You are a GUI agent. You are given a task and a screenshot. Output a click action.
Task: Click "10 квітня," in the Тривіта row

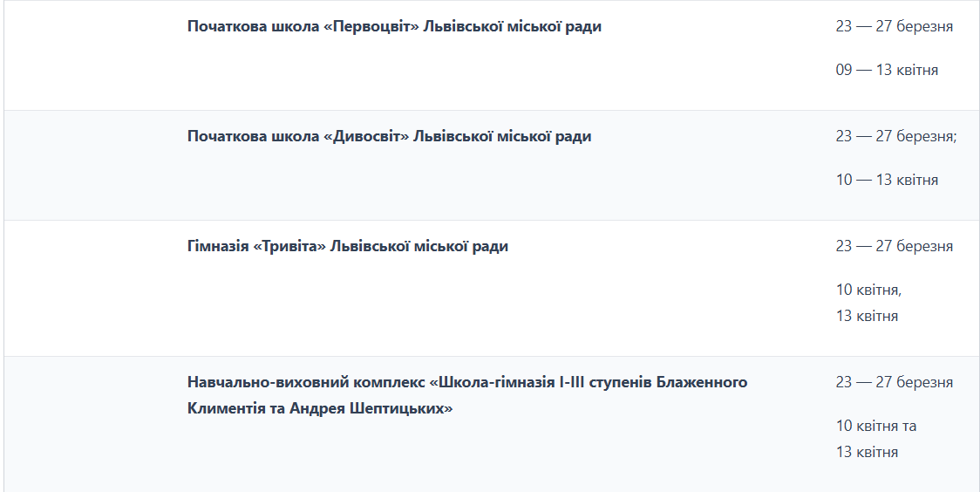click(x=868, y=290)
